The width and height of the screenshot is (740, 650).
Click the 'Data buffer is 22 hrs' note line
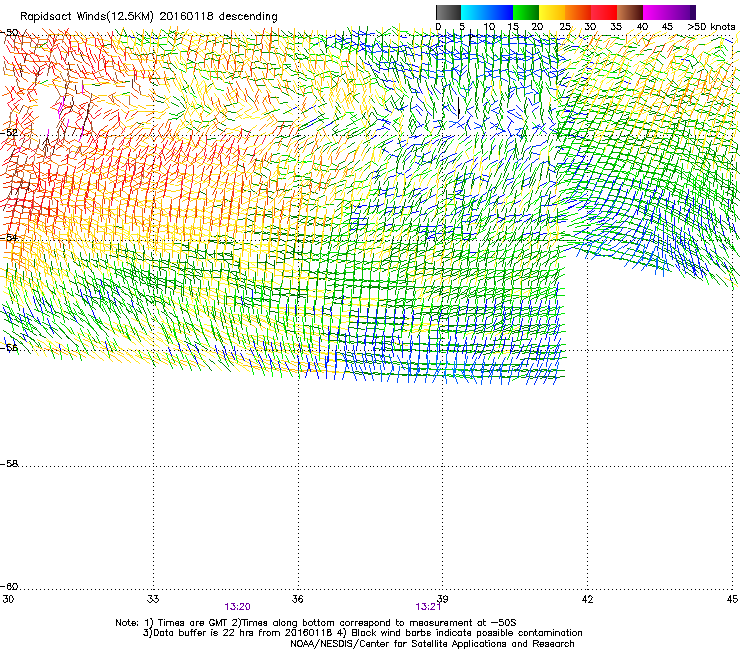click(362, 633)
